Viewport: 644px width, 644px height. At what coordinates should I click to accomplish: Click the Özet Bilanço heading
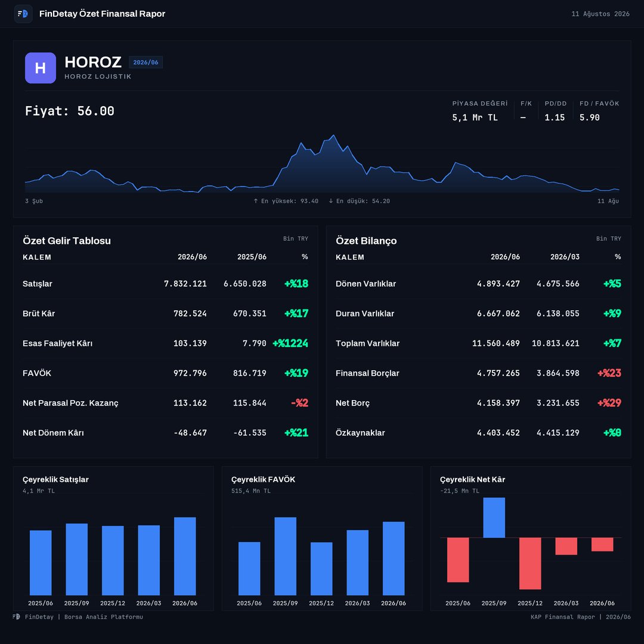click(x=366, y=241)
